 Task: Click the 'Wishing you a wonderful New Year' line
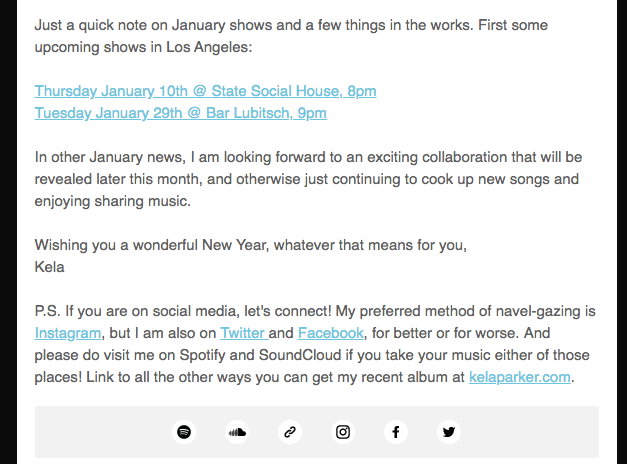click(250, 245)
